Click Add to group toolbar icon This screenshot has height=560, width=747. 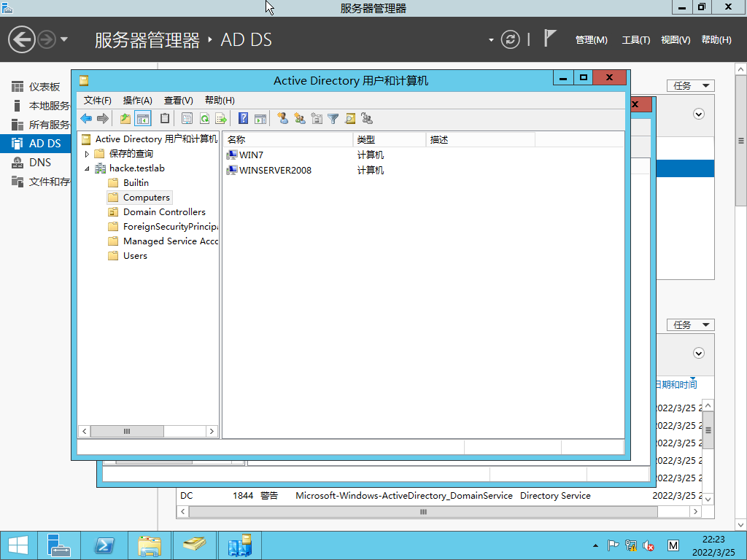click(367, 119)
